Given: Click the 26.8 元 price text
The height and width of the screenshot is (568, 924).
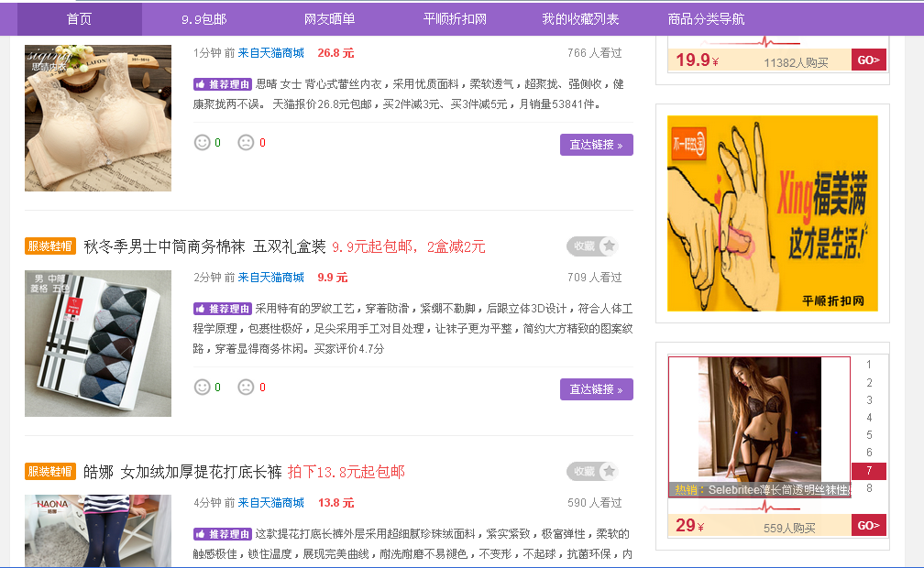Looking at the screenshot, I should (x=335, y=53).
